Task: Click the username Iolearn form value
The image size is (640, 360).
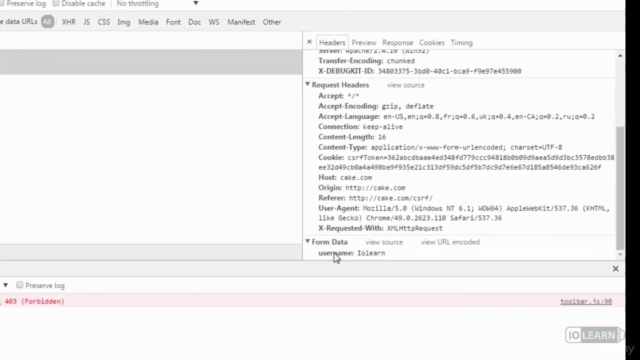Action: (371, 253)
